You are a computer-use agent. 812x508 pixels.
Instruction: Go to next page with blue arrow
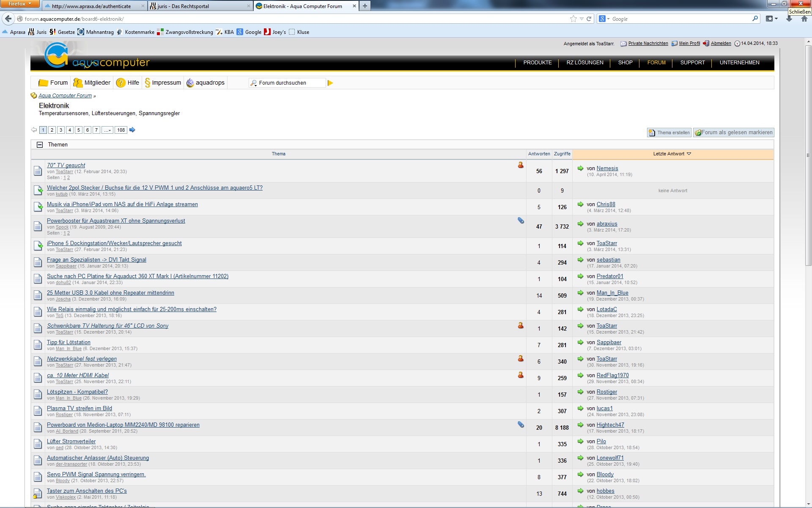tap(132, 130)
